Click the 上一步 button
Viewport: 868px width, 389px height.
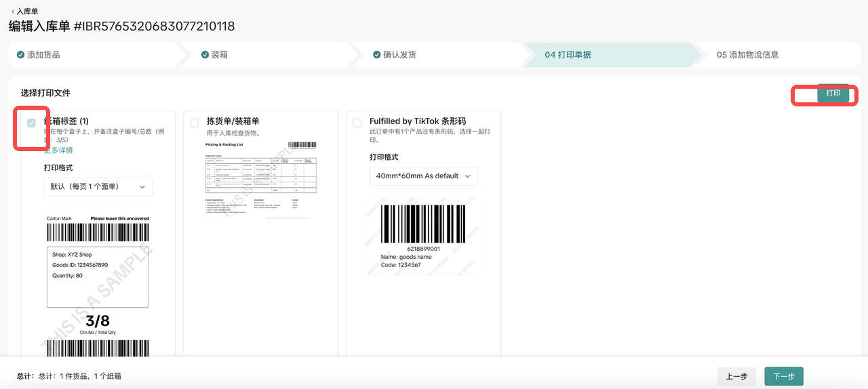point(736,376)
